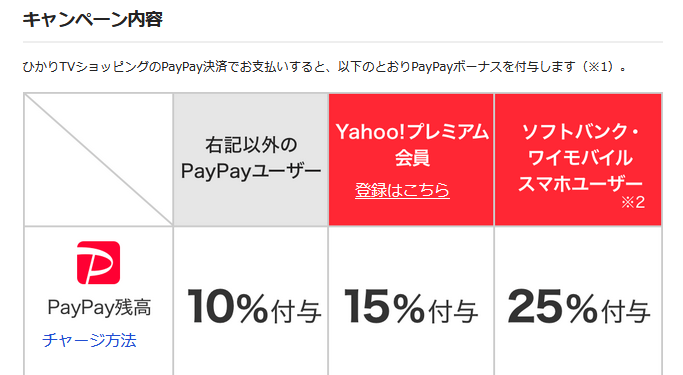Viewport: 683px width, 375px height.
Task: Click the empty diagonal-line table corner cell
Action: tap(98, 159)
